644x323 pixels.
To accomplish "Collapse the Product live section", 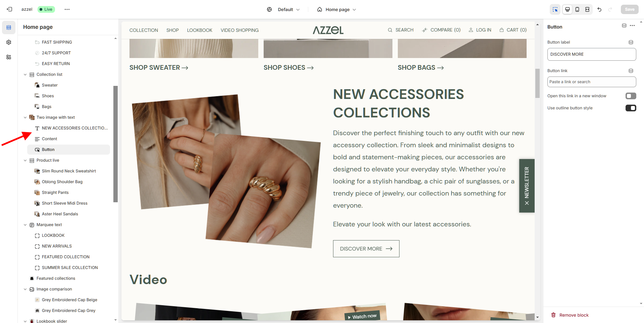I will click(x=25, y=160).
